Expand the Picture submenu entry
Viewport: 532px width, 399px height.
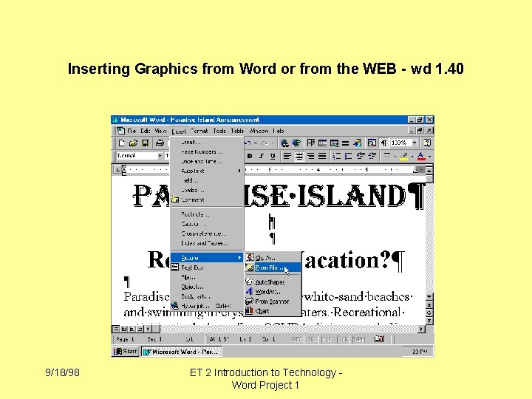(207, 258)
